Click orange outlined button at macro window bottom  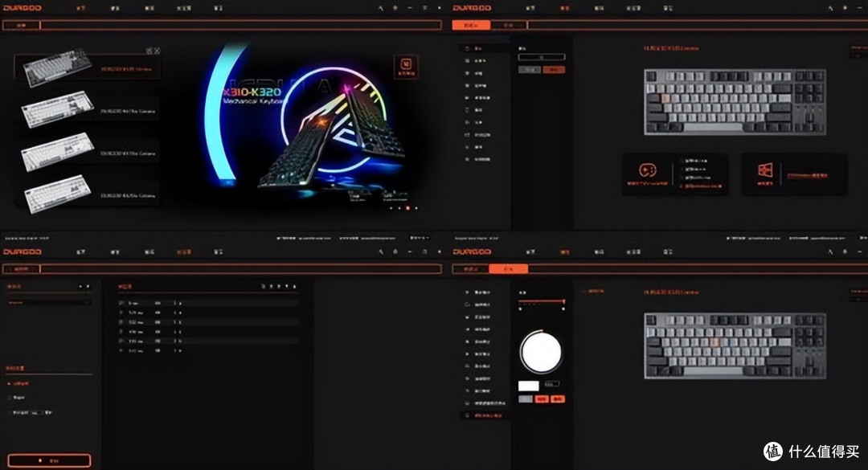pos(49,460)
